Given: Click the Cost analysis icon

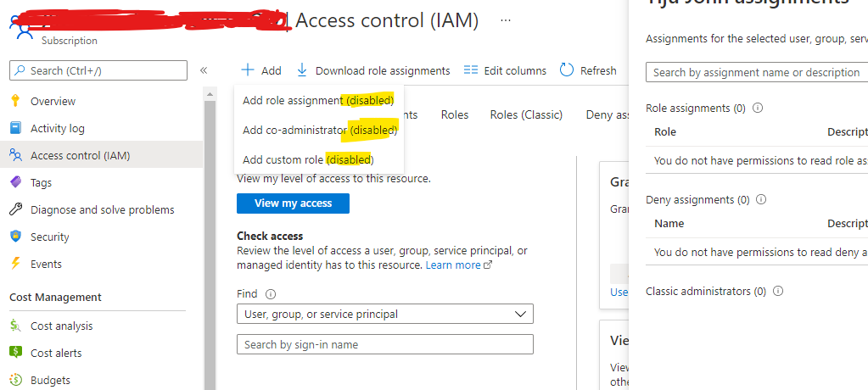Looking at the screenshot, I should coord(15,326).
